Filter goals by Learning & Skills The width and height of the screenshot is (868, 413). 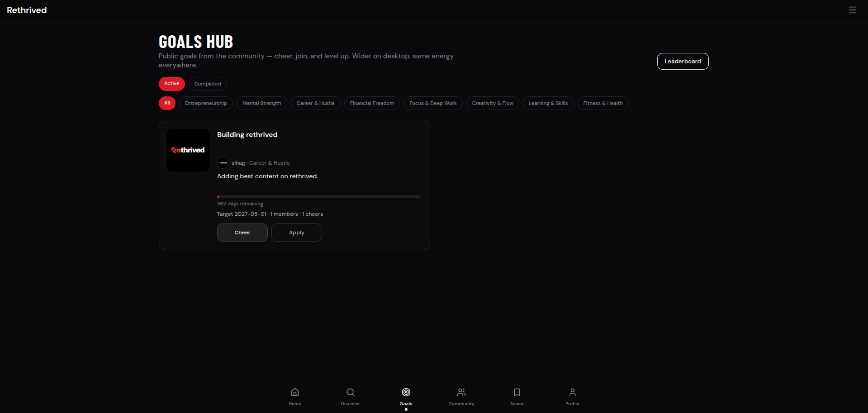[x=548, y=103]
